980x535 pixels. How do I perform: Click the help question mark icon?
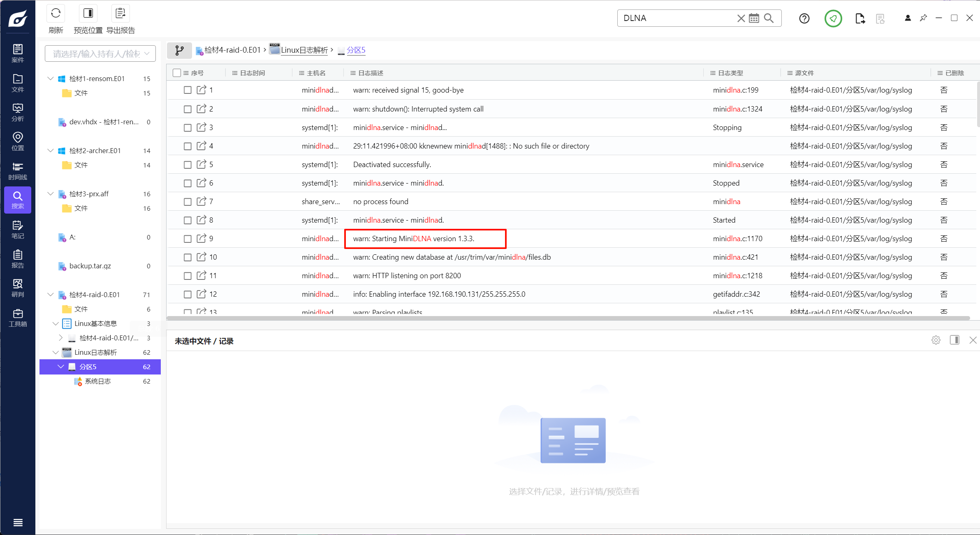(804, 18)
